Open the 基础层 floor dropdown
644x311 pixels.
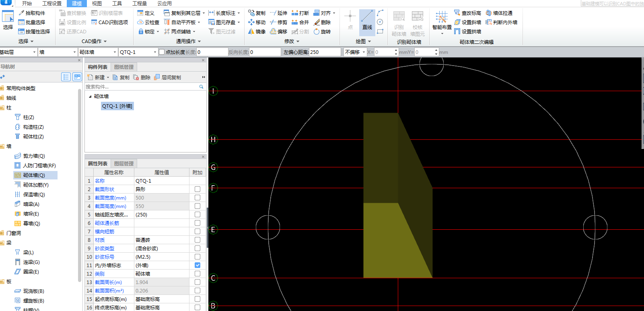pos(19,52)
